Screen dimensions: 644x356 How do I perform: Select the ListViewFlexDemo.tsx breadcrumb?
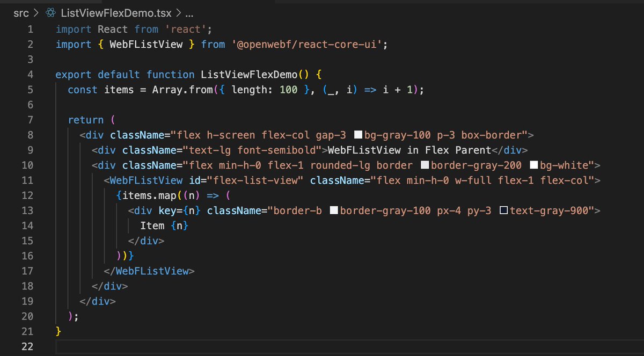click(x=116, y=12)
